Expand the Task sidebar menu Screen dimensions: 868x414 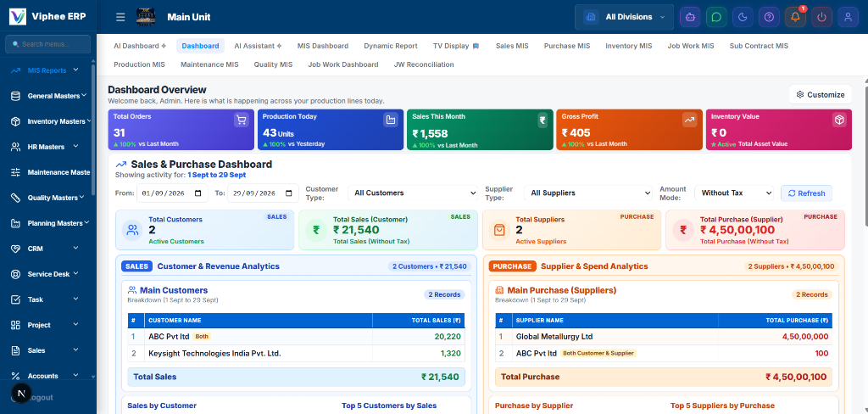(x=48, y=299)
